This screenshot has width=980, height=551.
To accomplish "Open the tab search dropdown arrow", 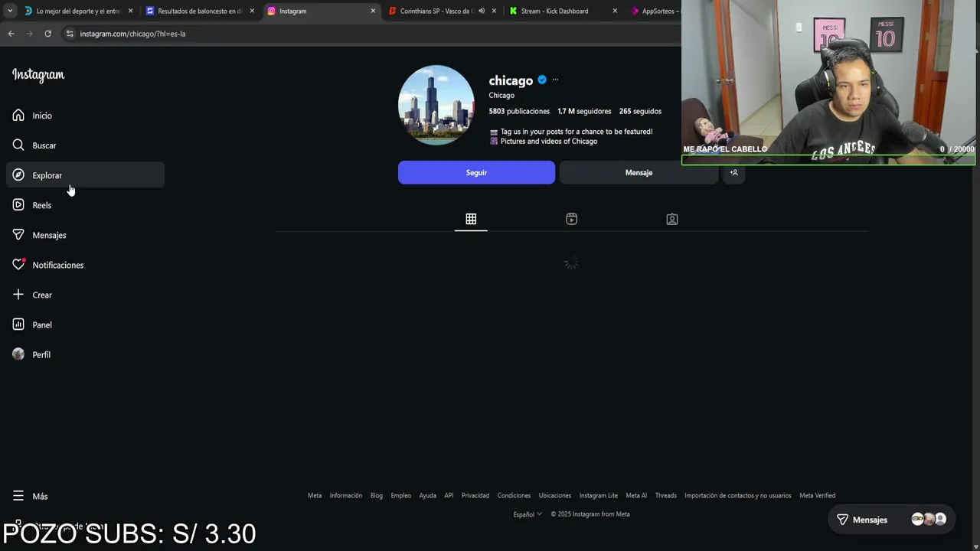I will click(10, 11).
